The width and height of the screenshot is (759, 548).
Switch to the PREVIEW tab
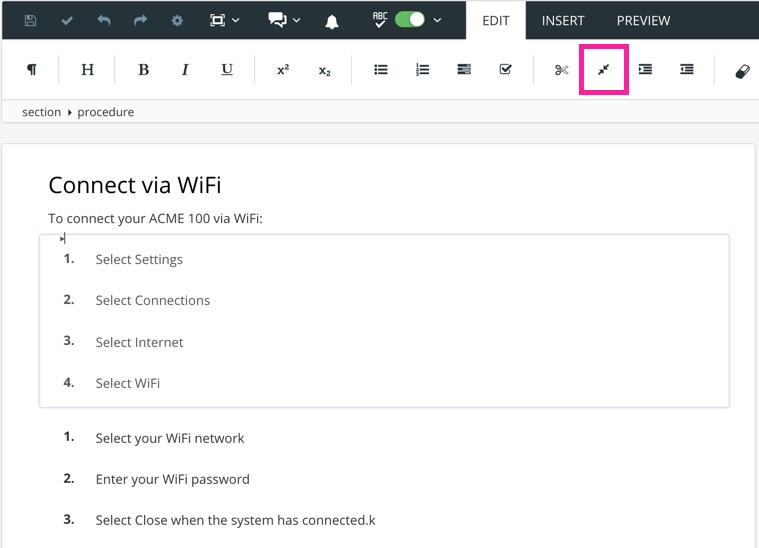643,21
